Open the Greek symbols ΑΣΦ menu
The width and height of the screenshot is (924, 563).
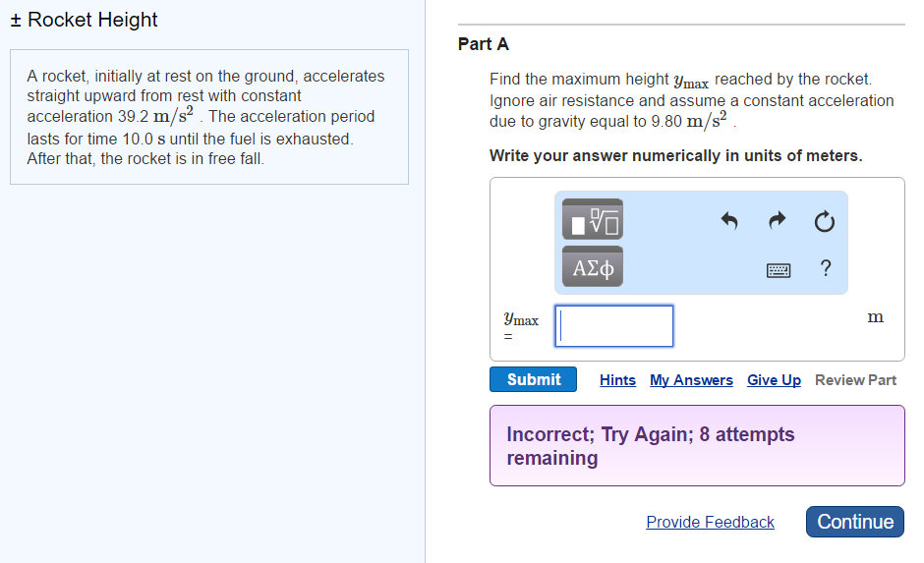pos(593,267)
